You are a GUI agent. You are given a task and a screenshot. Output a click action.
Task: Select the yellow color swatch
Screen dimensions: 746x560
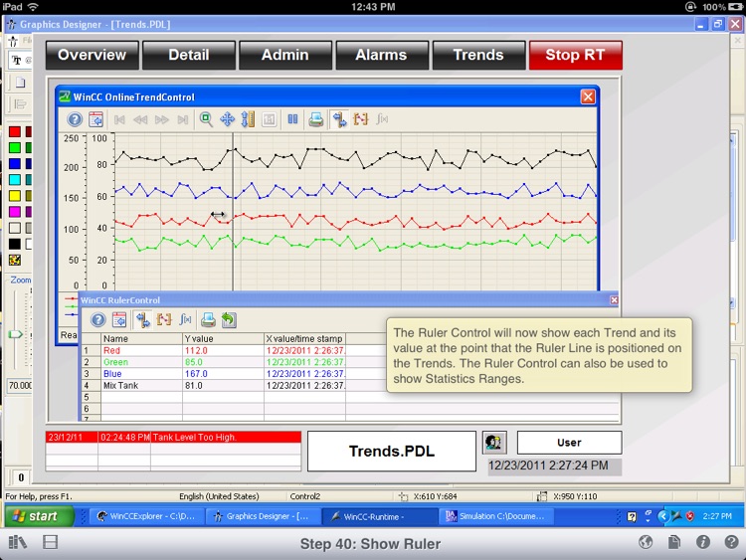15,196
